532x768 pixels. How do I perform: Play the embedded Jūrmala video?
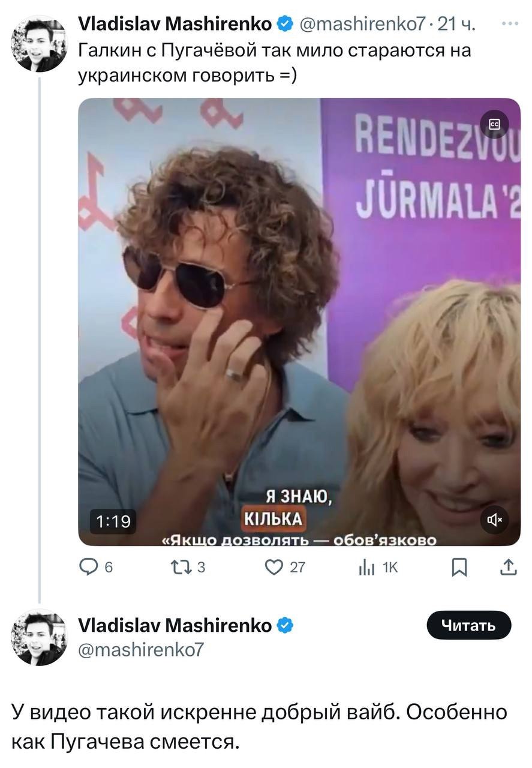coord(299,322)
